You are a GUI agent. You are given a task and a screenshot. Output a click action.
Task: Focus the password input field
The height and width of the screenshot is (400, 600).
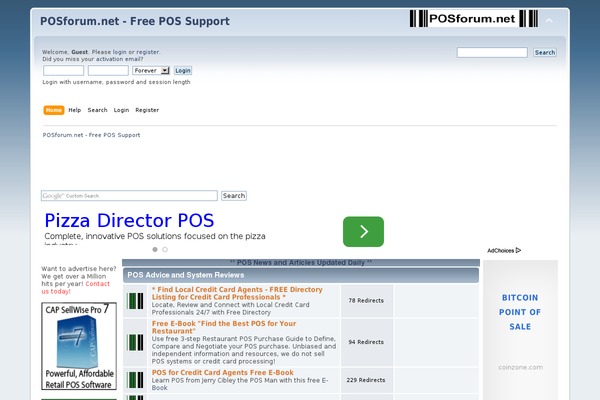108,70
